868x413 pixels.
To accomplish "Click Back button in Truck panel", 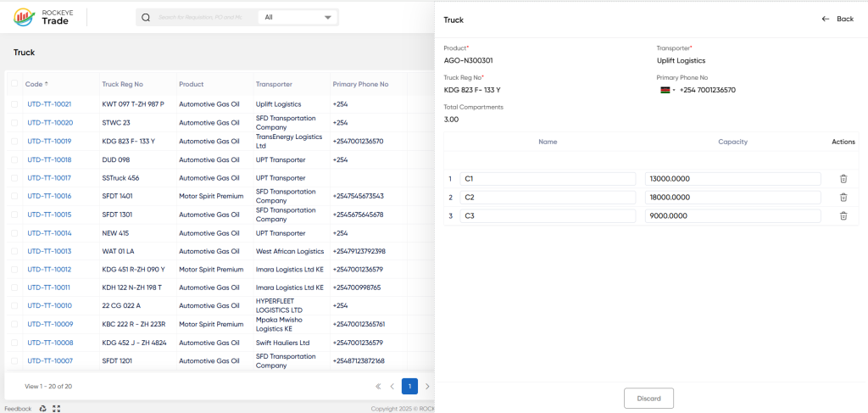I will (837, 19).
